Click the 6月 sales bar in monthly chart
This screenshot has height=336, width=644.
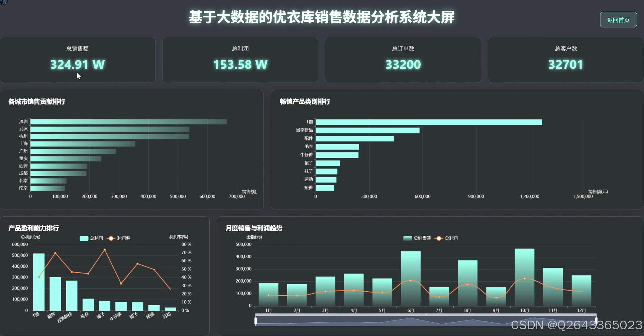(x=411, y=278)
